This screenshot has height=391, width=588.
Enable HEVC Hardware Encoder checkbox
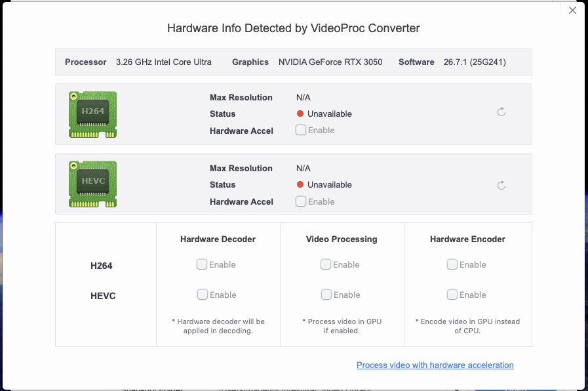(x=452, y=295)
